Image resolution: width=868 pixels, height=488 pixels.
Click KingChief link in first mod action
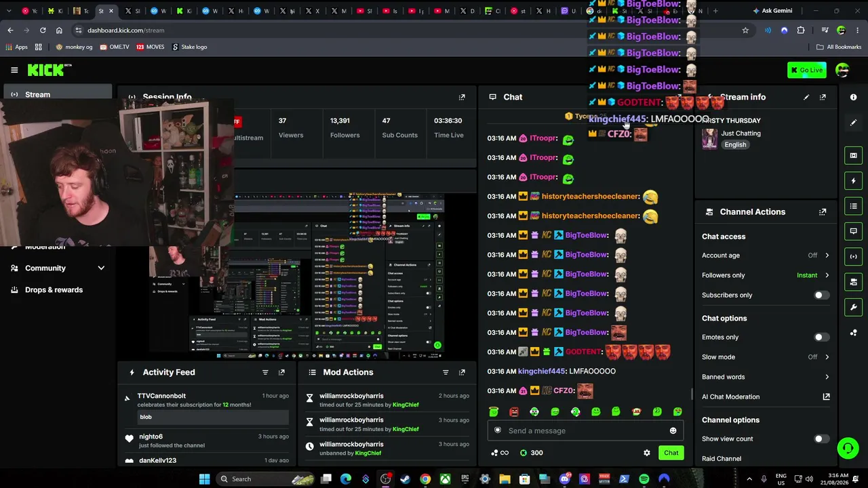coord(406,405)
